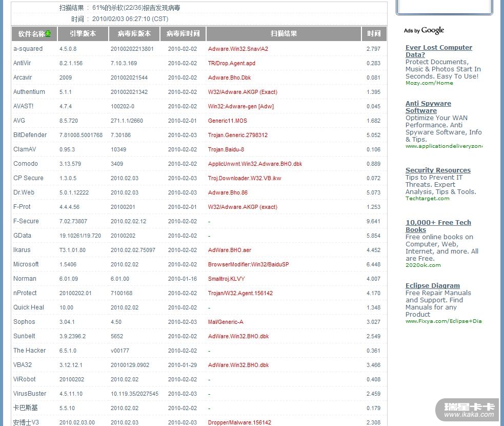This screenshot has width=504, height=426.
Task: Select the VBA32 row name
Action: click(23, 365)
